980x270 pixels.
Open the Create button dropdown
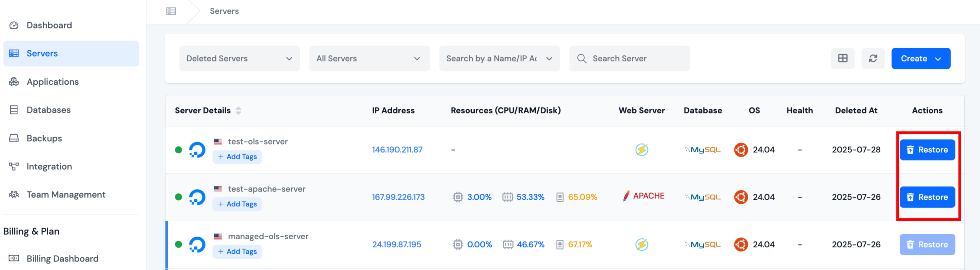920,58
